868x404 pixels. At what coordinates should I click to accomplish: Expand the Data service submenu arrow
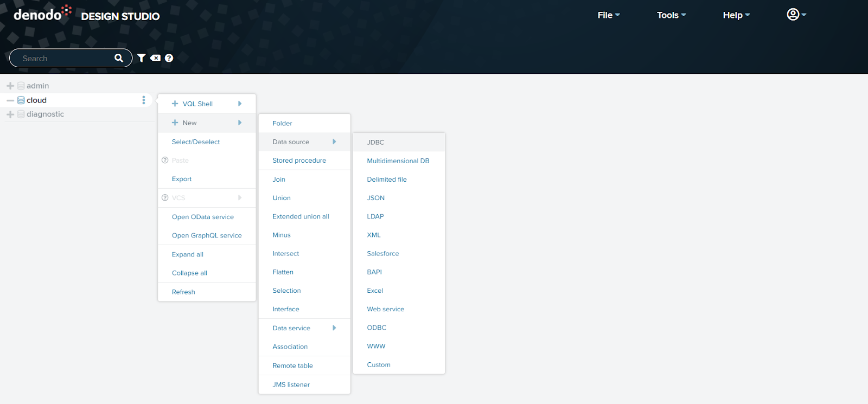click(x=334, y=328)
